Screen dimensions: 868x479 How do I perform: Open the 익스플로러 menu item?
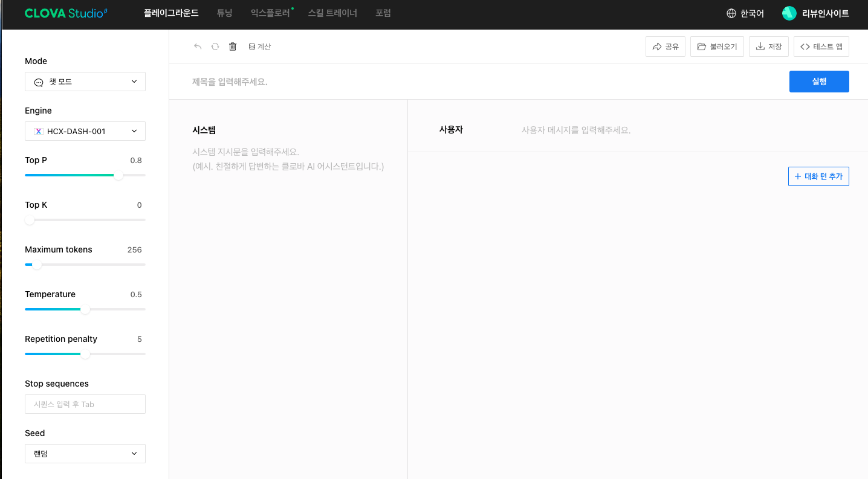tap(270, 13)
